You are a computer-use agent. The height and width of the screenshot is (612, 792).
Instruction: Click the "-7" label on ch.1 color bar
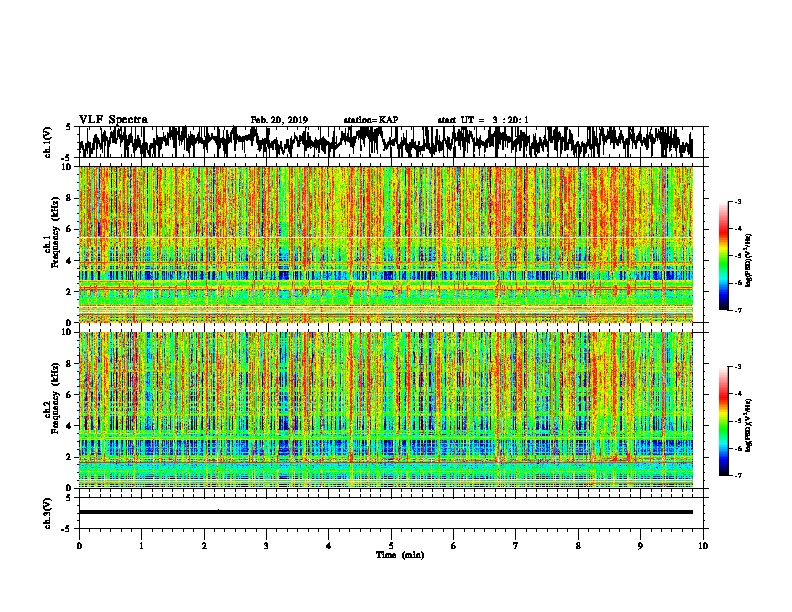(x=737, y=310)
